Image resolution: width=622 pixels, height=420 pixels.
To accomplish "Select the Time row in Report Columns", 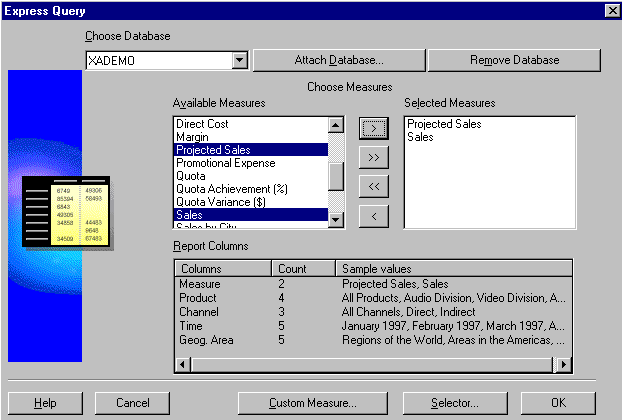I will (x=373, y=326).
